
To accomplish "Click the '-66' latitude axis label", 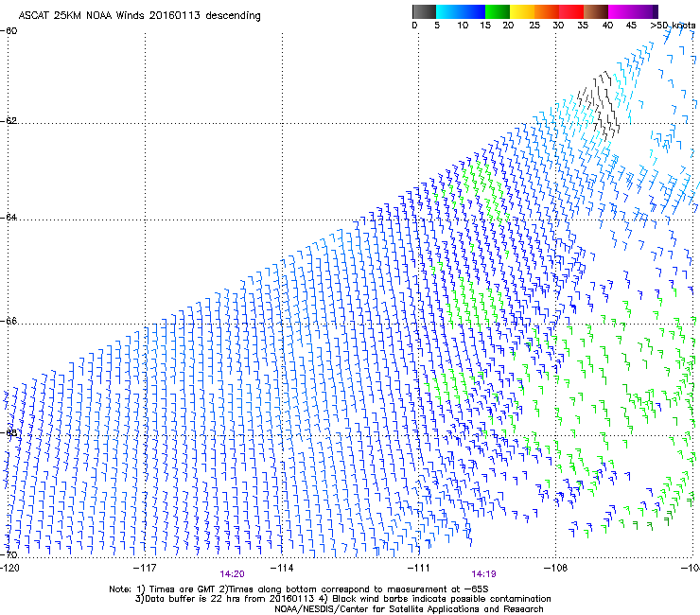I will pos(9,322).
